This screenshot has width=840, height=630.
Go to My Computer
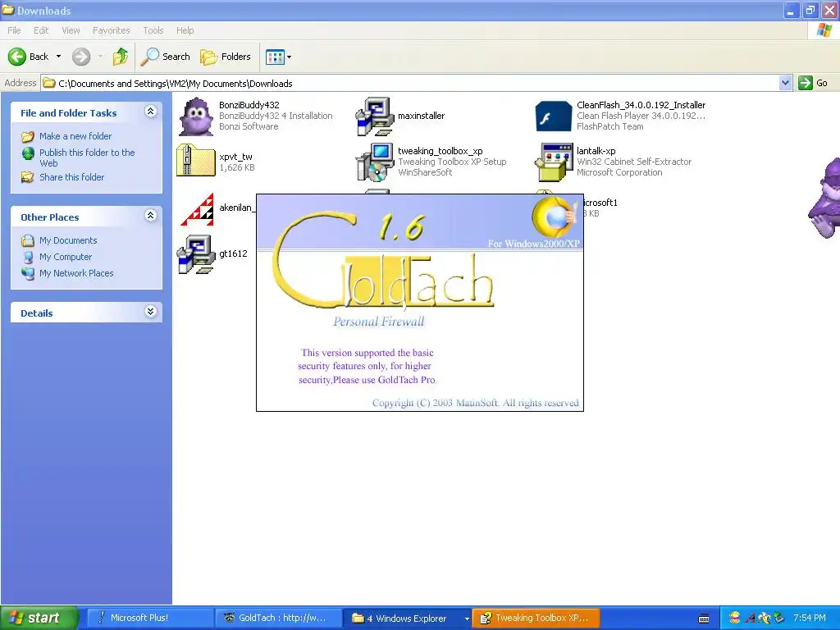point(66,257)
